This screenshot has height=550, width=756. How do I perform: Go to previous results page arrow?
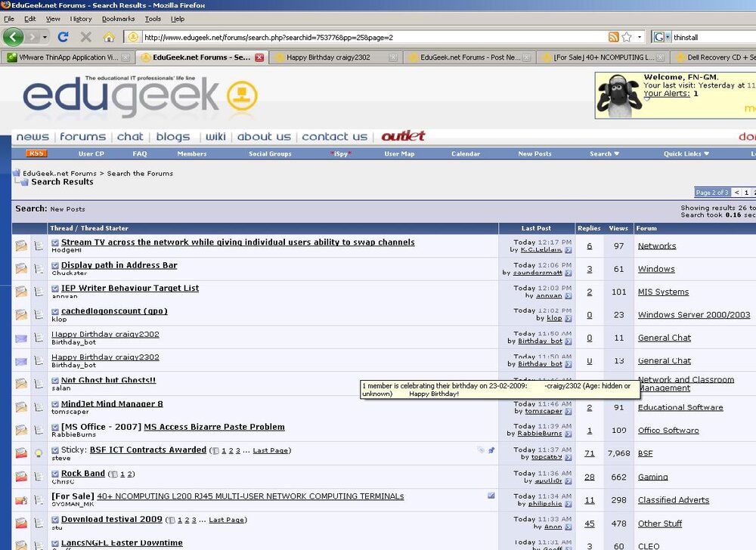[x=736, y=192]
